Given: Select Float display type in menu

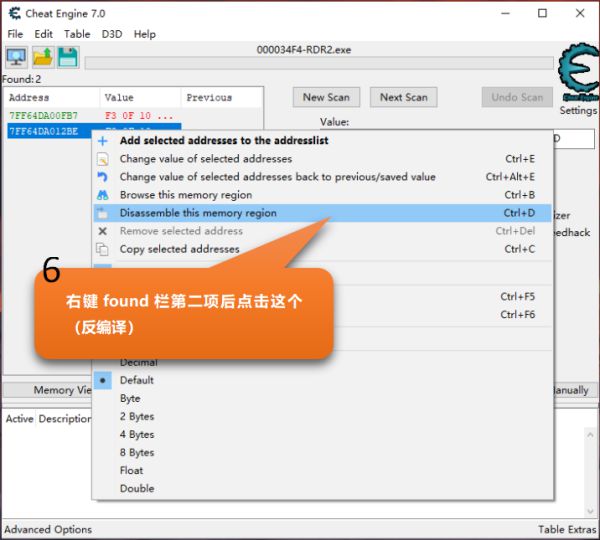Looking at the screenshot, I should pos(131,471).
